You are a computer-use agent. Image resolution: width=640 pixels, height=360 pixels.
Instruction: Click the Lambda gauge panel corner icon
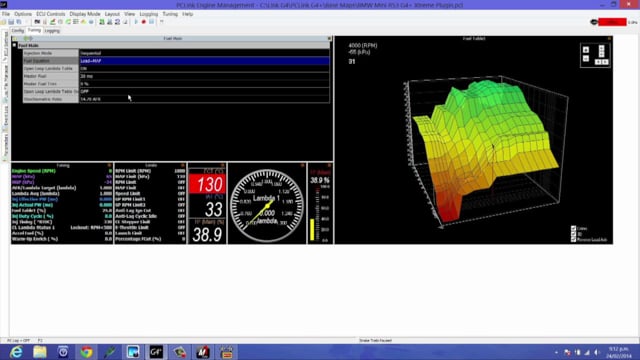coord(302,165)
